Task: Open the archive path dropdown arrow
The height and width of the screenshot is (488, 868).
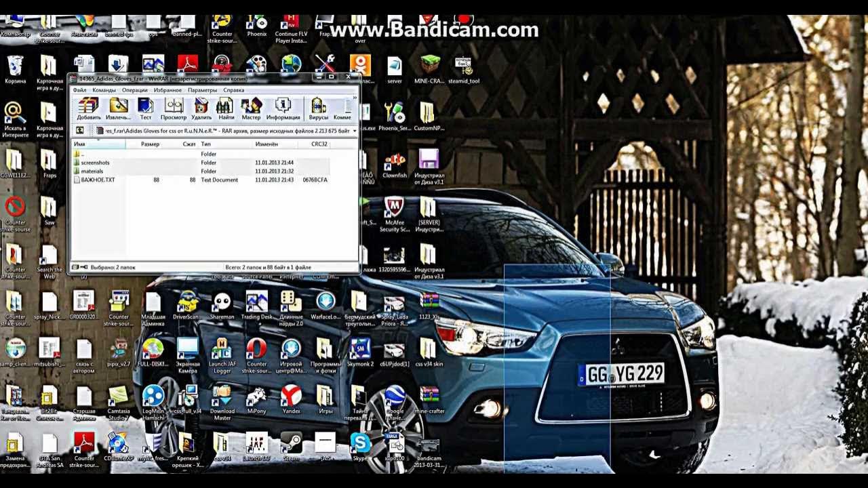Action: pyautogui.click(x=354, y=131)
